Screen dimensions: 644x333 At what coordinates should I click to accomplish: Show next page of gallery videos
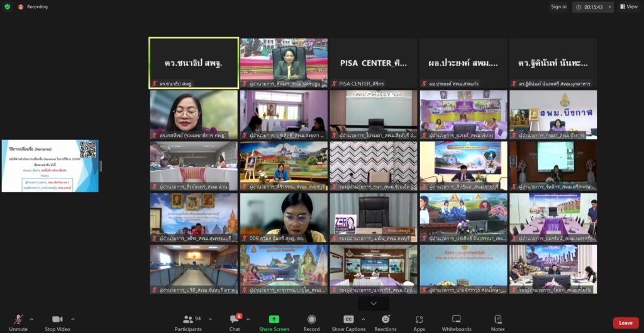[374, 303]
